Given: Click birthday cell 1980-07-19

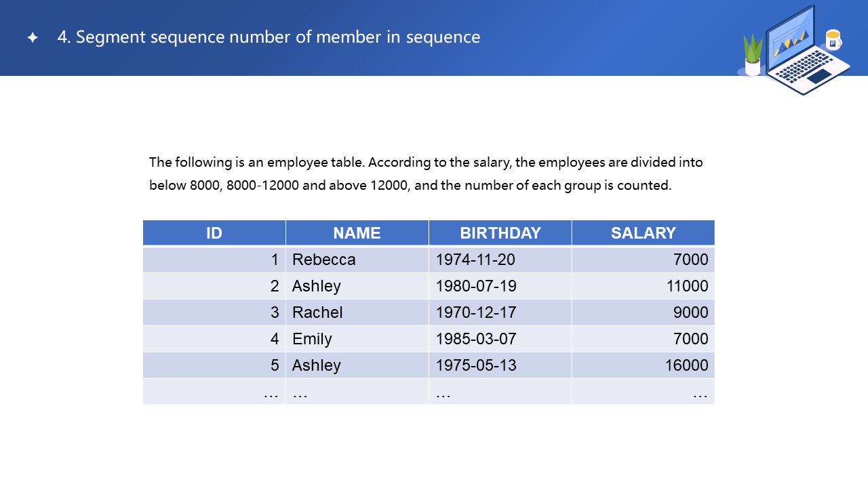Looking at the screenshot, I should coord(476,286).
